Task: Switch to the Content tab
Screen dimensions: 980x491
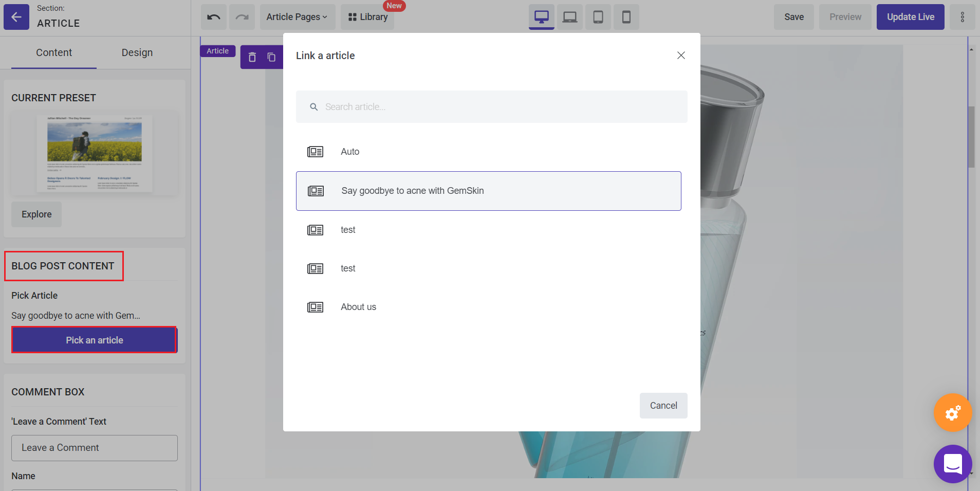Action: 54,52
